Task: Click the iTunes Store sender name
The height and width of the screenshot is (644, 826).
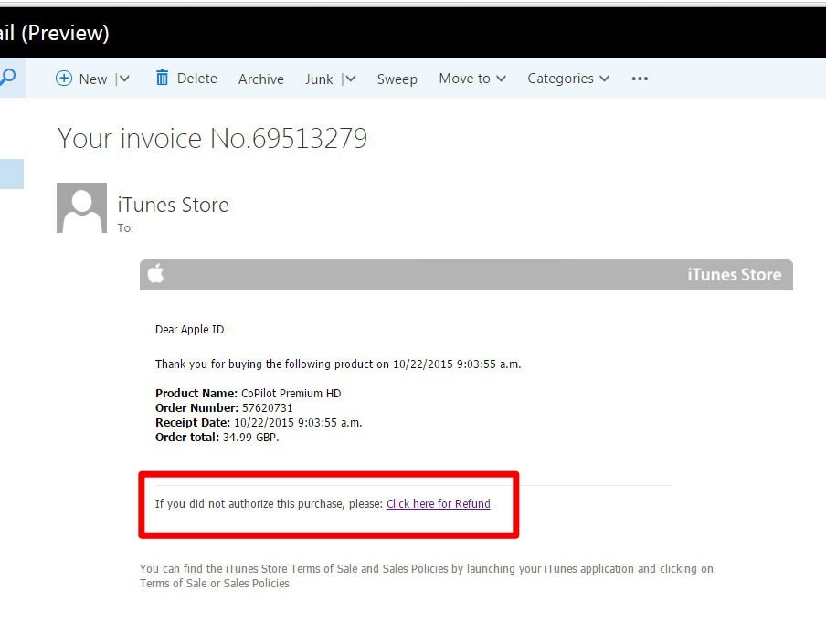Action: pos(173,205)
